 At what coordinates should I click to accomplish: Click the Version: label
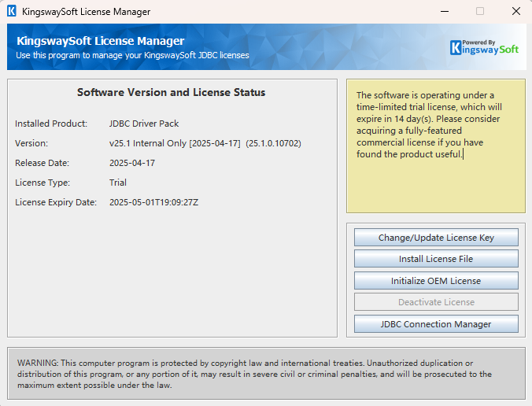31,143
